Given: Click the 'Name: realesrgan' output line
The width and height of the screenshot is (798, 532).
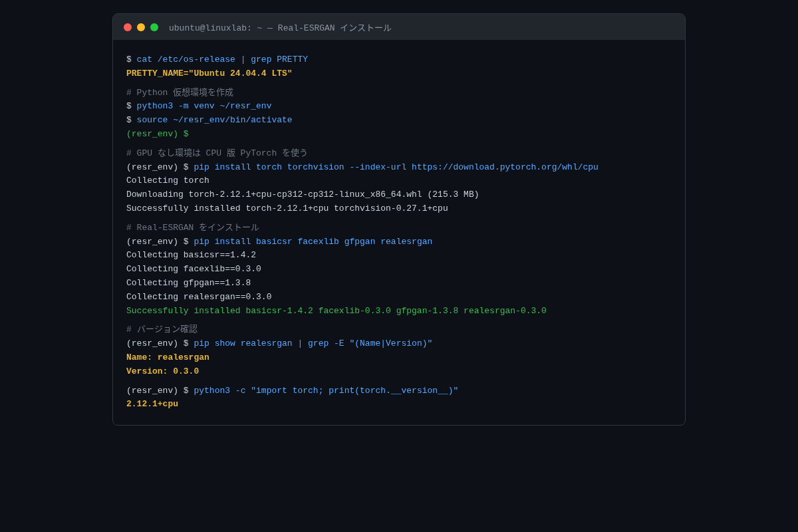Looking at the screenshot, I should [168, 358].
